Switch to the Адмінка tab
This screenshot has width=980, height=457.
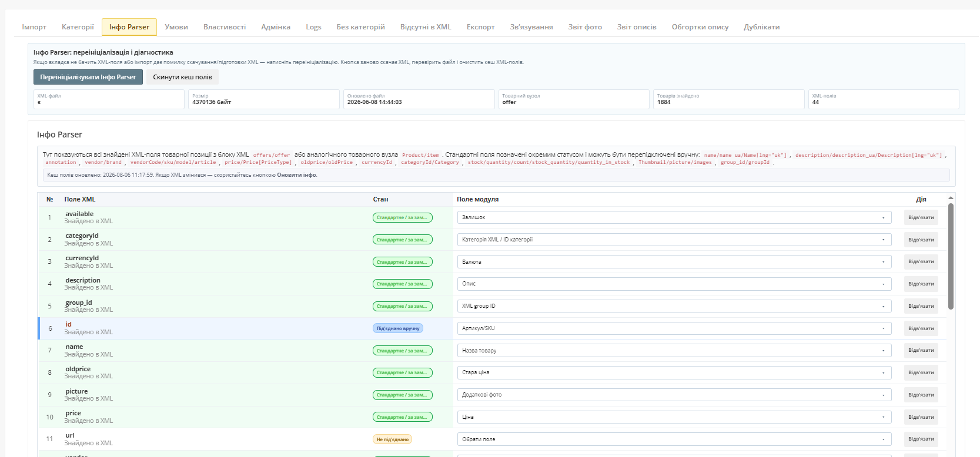276,27
